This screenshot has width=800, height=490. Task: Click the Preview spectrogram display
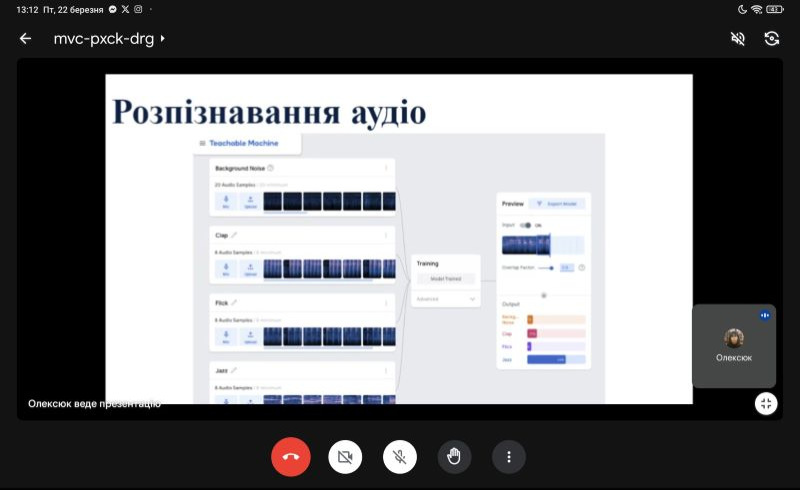point(543,245)
